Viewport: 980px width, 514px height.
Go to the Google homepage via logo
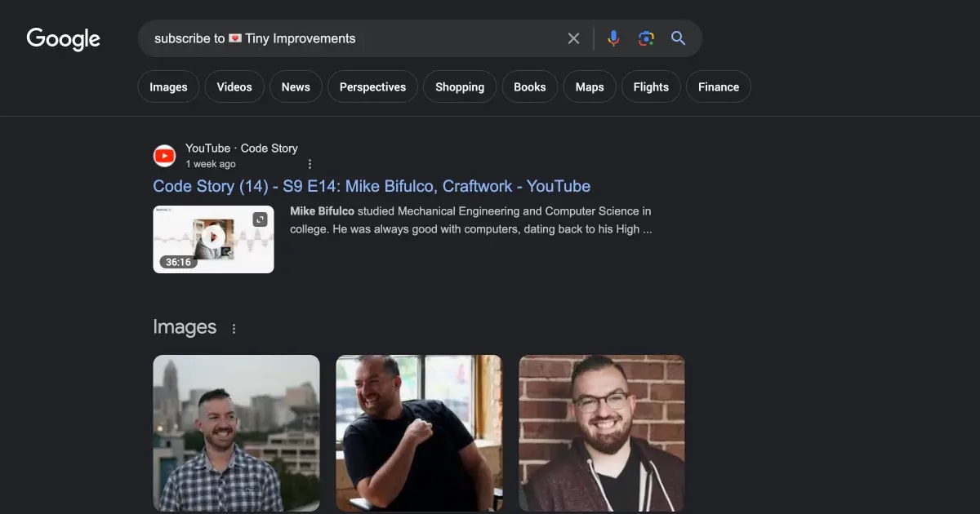64,38
